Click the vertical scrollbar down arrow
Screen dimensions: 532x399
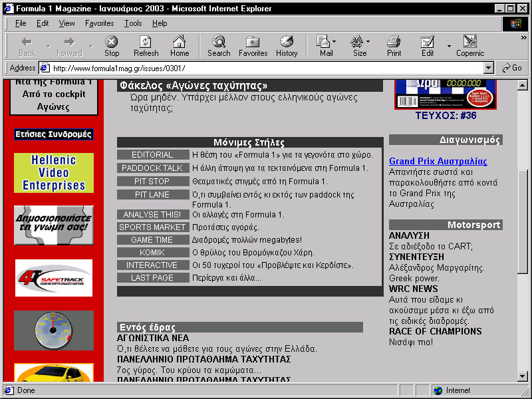[x=523, y=376]
